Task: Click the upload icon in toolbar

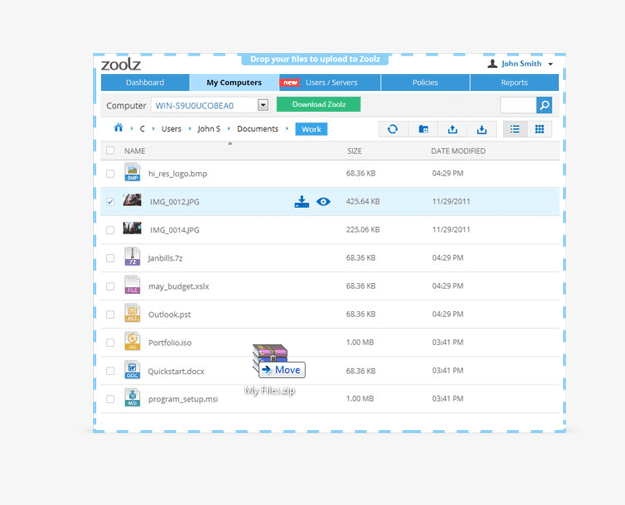Action: (453, 129)
